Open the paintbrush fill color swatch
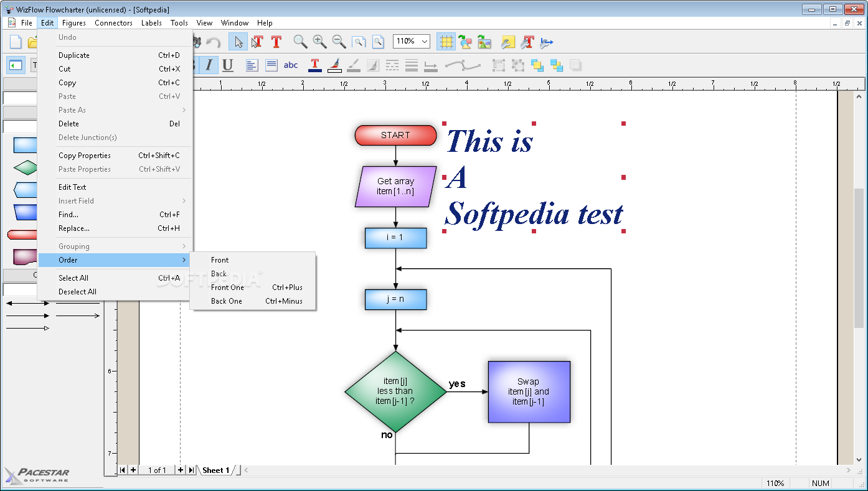868x491 pixels. [334, 65]
